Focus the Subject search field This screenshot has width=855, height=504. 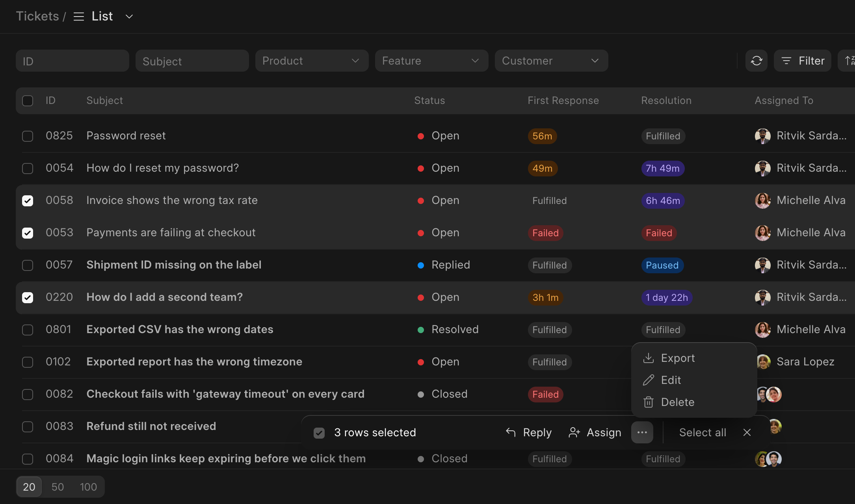(192, 61)
